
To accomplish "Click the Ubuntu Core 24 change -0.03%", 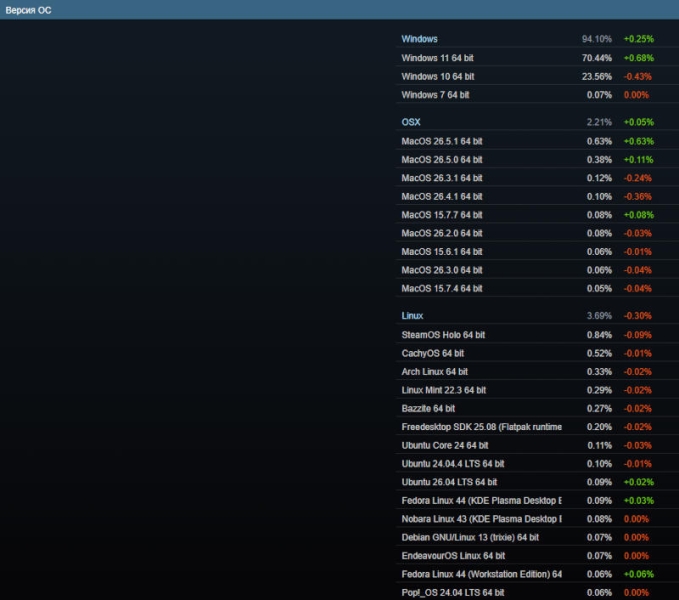I will tap(637, 445).
